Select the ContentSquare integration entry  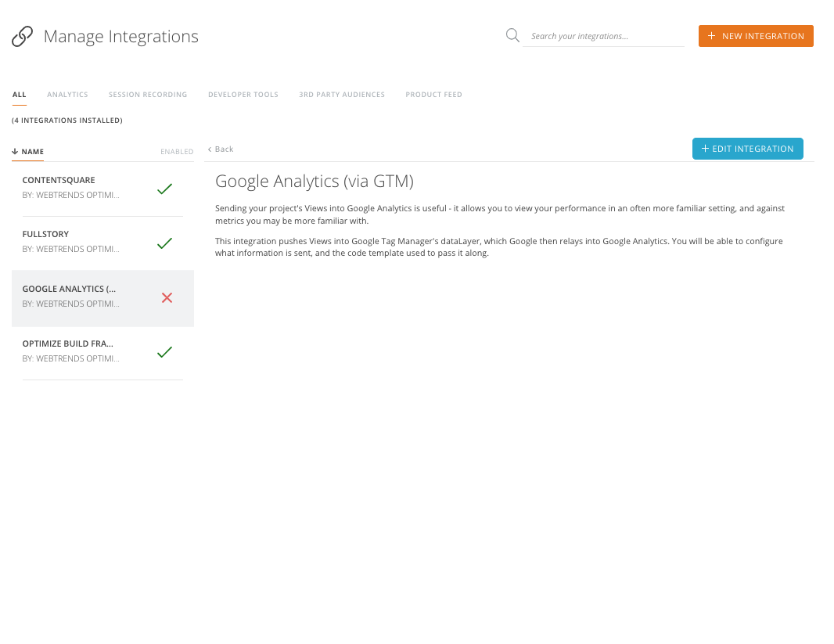(x=70, y=188)
